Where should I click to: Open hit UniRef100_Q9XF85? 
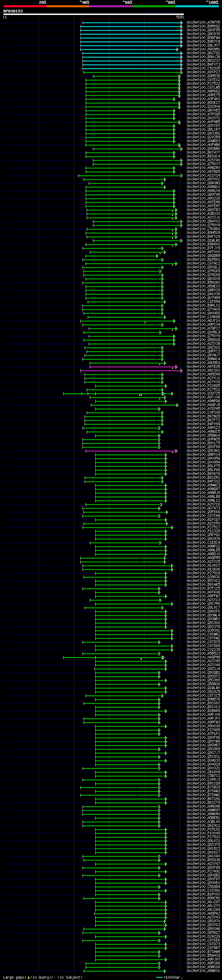click(203, 30)
